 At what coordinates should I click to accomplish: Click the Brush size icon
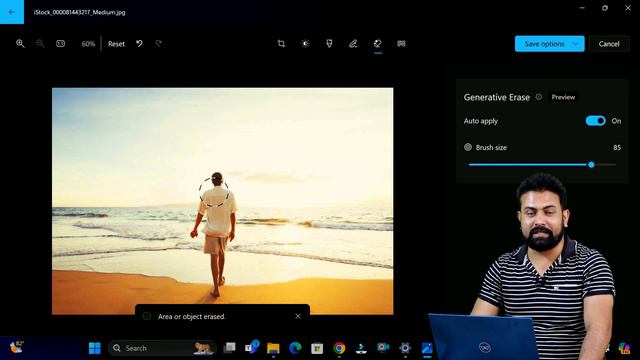click(x=468, y=147)
